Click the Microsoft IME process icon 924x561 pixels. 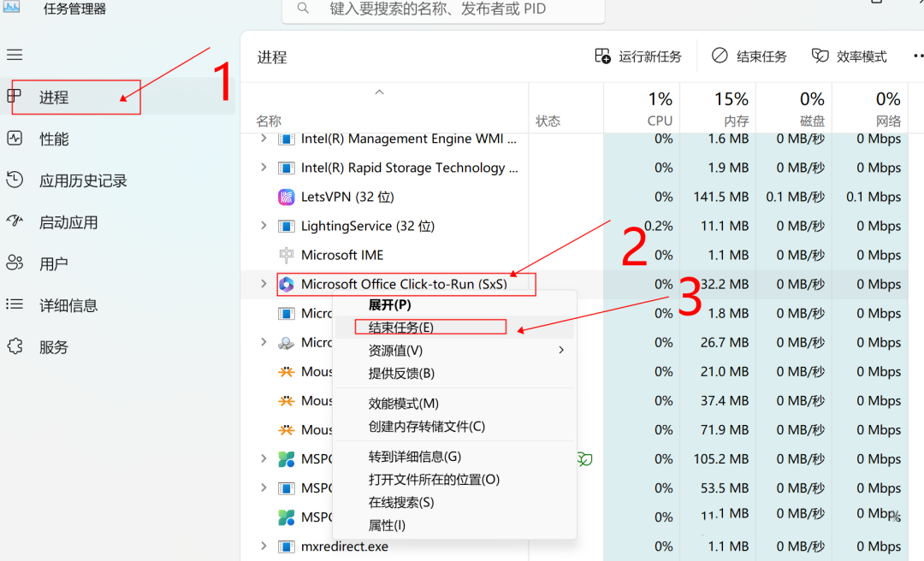(287, 255)
